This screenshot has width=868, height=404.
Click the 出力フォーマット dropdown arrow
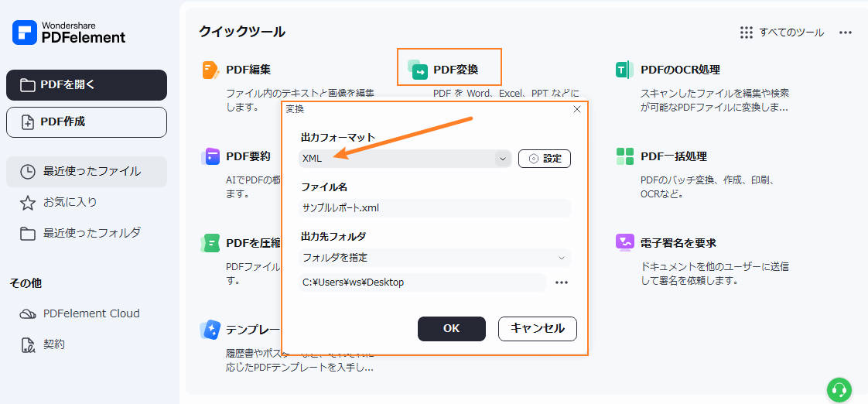pyautogui.click(x=503, y=159)
